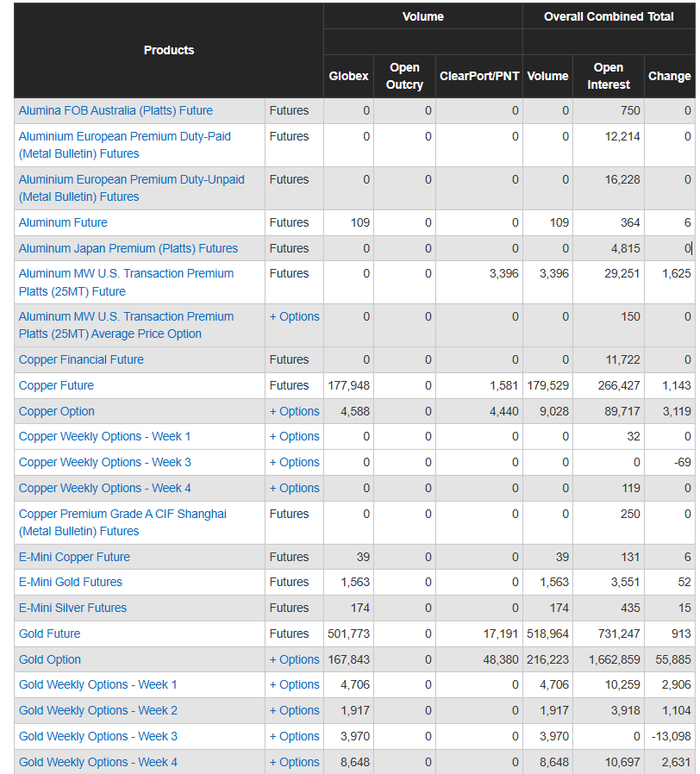This screenshot has width=700, height=774.
Task: Open Gold Weekly Options - Week 2
Action: (x=97, y=710)
